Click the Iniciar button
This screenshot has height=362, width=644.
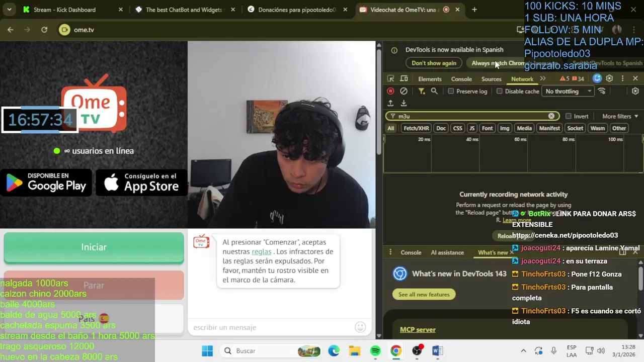point(94,247)
